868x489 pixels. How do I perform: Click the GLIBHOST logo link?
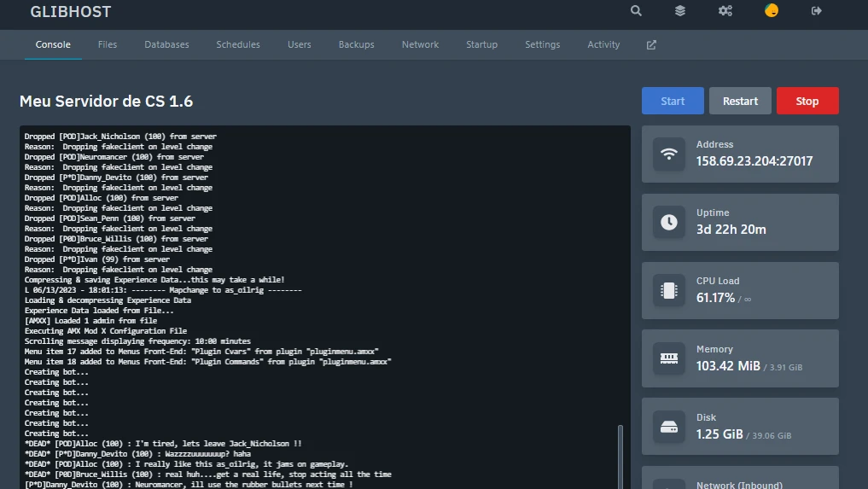71,12
